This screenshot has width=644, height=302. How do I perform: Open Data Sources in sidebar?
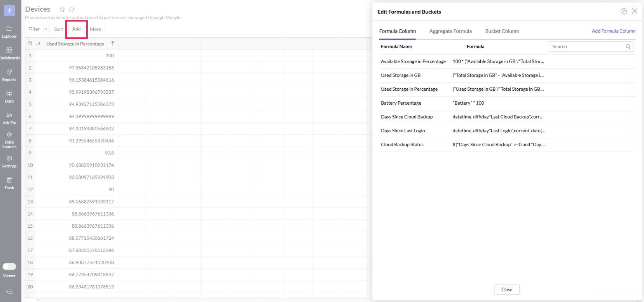9,140
